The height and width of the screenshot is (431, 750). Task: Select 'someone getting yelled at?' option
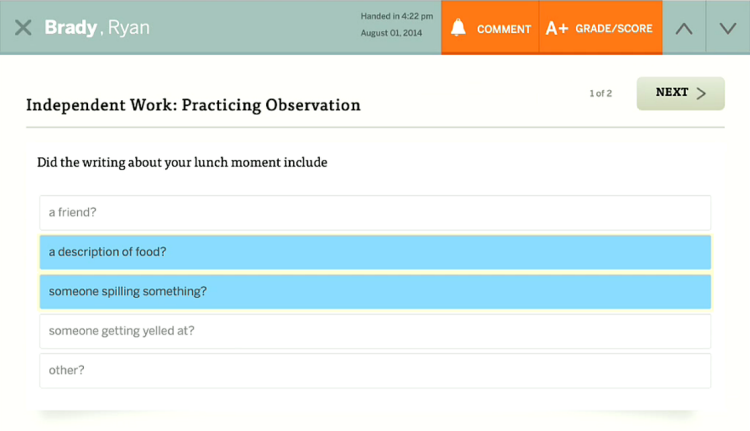click(375, 331)
